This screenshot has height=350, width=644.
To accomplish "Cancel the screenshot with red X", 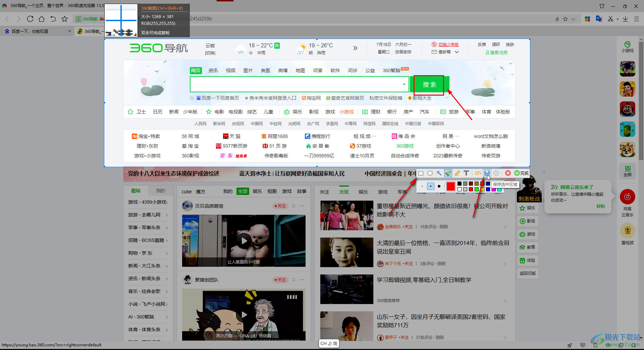I will pos(508,173).
